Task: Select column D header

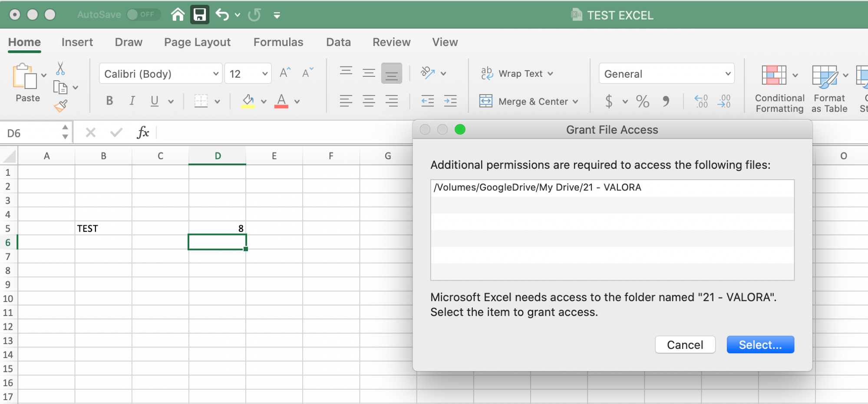Action: [218, 156]
